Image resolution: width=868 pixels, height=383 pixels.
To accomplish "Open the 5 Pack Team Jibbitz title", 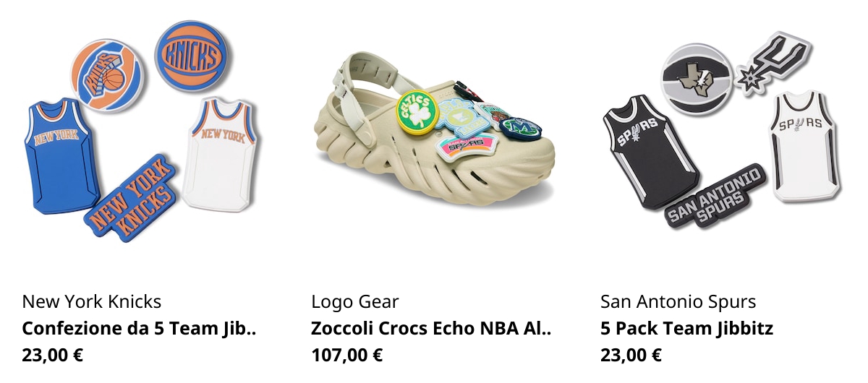I will [687, 329].
